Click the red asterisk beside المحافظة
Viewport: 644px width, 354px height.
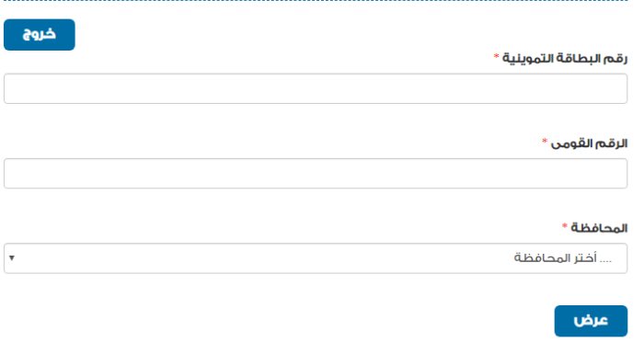coord(565,225)
